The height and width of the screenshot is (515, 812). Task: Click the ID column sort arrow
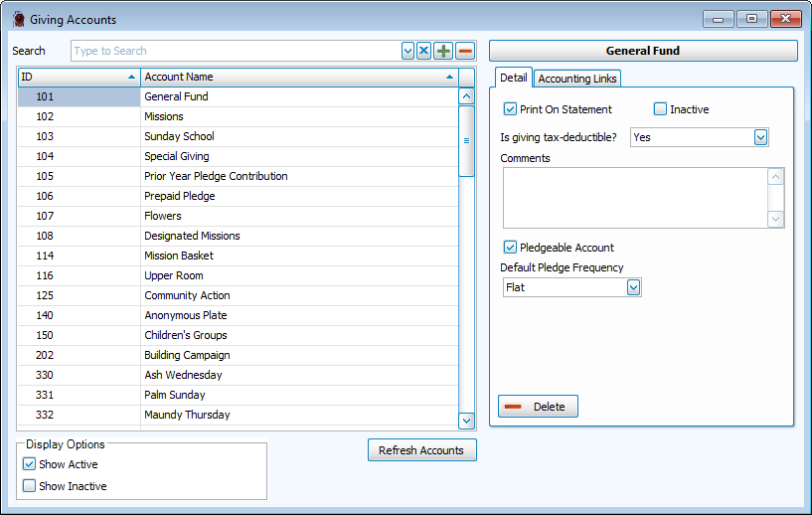click(132, 77)
